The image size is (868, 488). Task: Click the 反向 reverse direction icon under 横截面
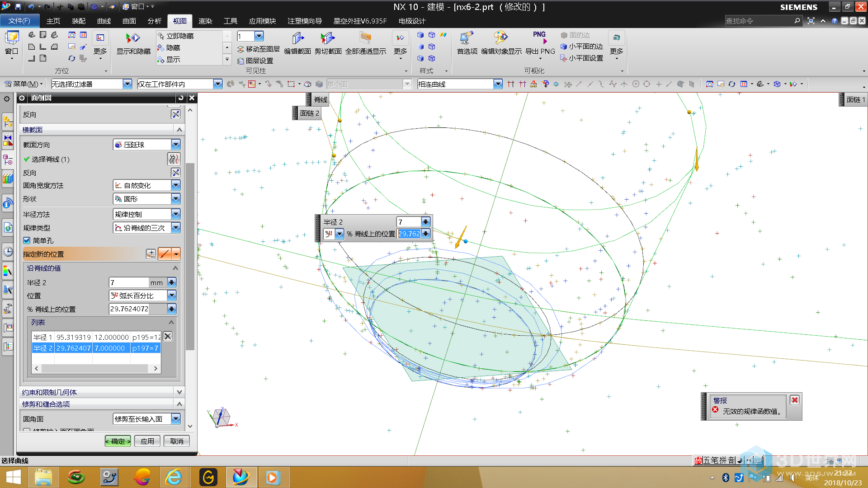click(x=176, y=173)
